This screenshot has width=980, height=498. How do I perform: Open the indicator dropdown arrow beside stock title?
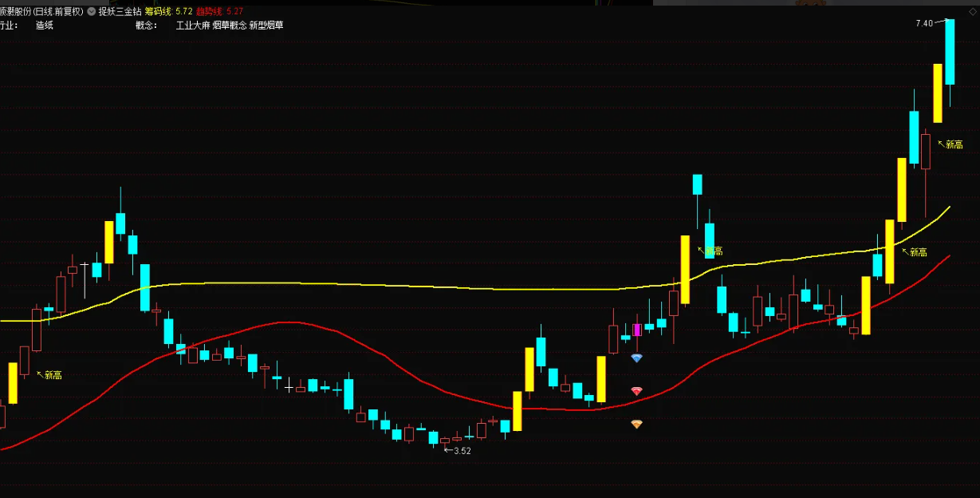tap(91, 12)
